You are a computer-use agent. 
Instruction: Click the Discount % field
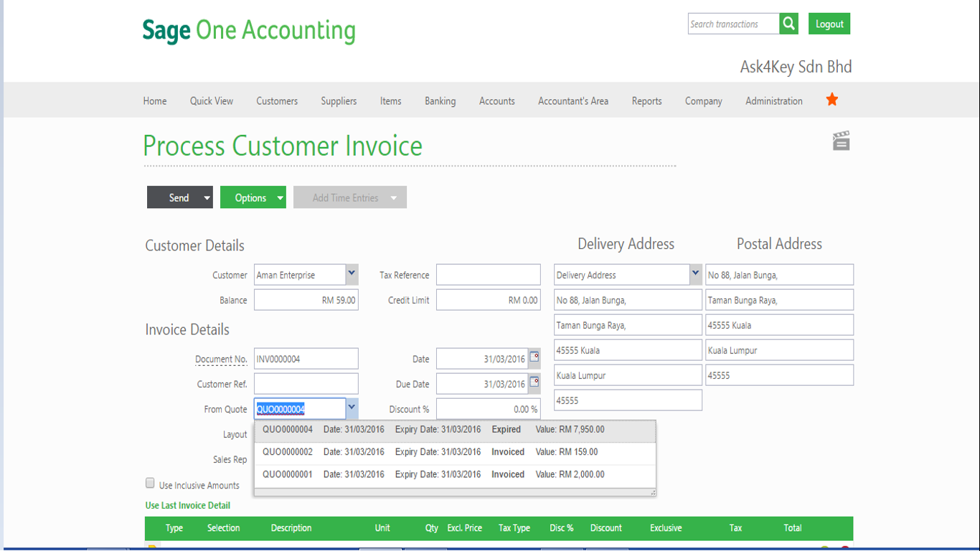pyautogui.click(x=489, y=409)
